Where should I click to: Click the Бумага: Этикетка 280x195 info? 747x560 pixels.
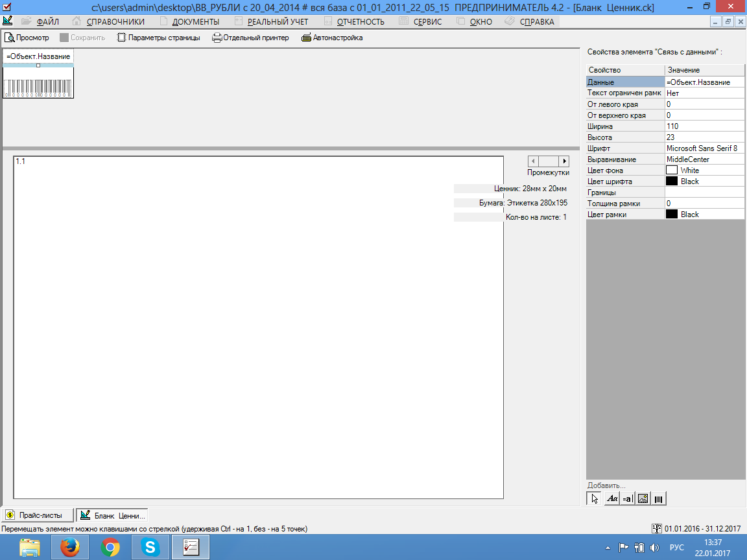(523, 203)
